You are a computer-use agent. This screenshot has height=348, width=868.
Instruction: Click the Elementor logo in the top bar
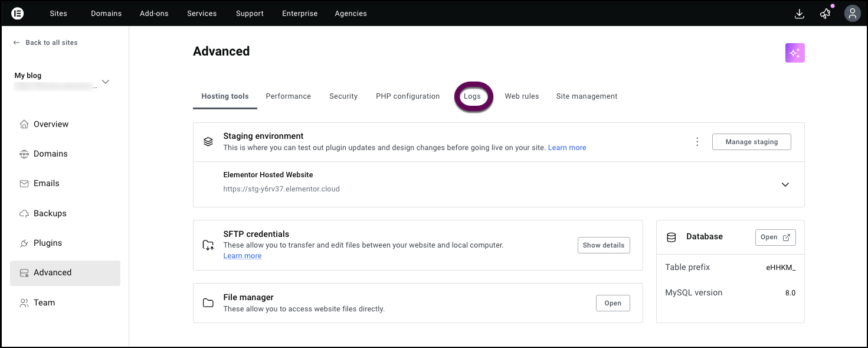tap(17, 13)
